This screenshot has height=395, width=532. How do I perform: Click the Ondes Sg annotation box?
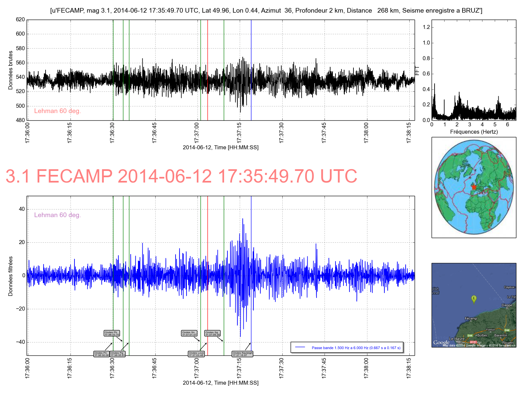click(212, 333)
